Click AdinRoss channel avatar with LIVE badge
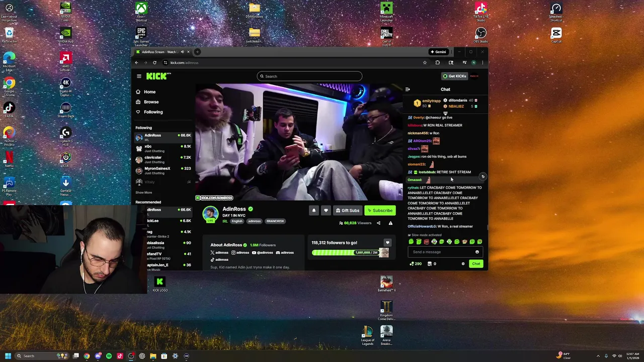Viewport: 644px width, 362px height. pyautogui.click(x=210, y=215)
